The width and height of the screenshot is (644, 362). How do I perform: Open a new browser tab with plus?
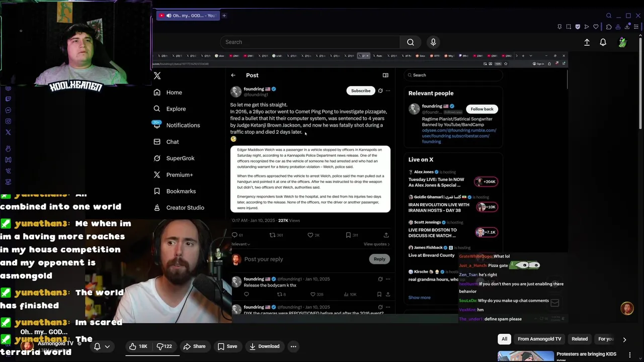(x=224, y=16)
